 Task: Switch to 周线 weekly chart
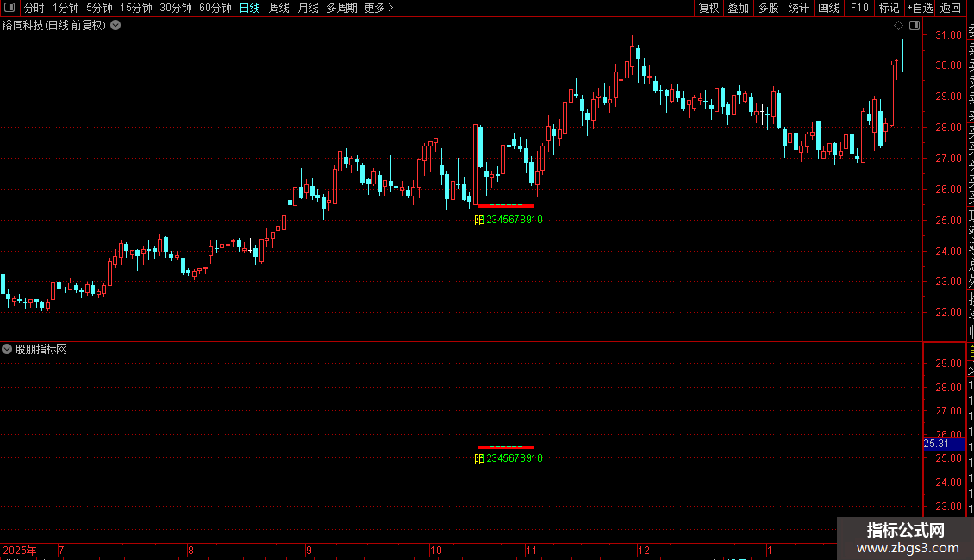pyautogui.click(x=279, y=8)
